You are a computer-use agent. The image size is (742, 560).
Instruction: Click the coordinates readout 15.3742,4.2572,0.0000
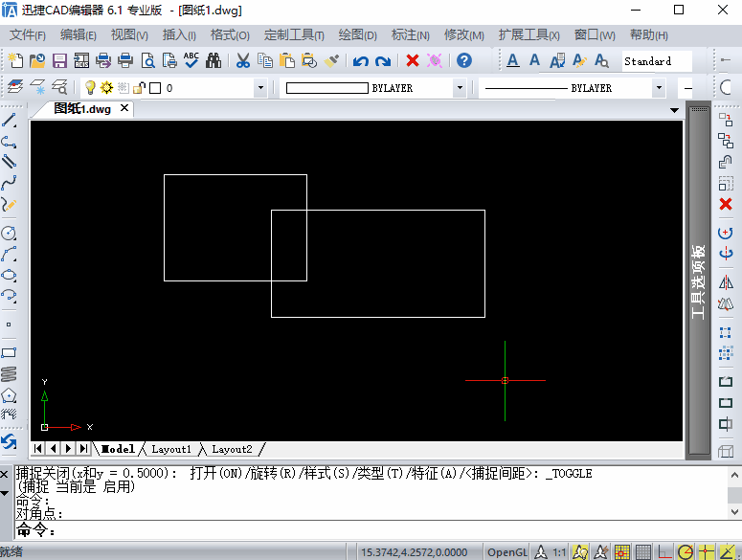pyautogui.click(x=414, y=552)
